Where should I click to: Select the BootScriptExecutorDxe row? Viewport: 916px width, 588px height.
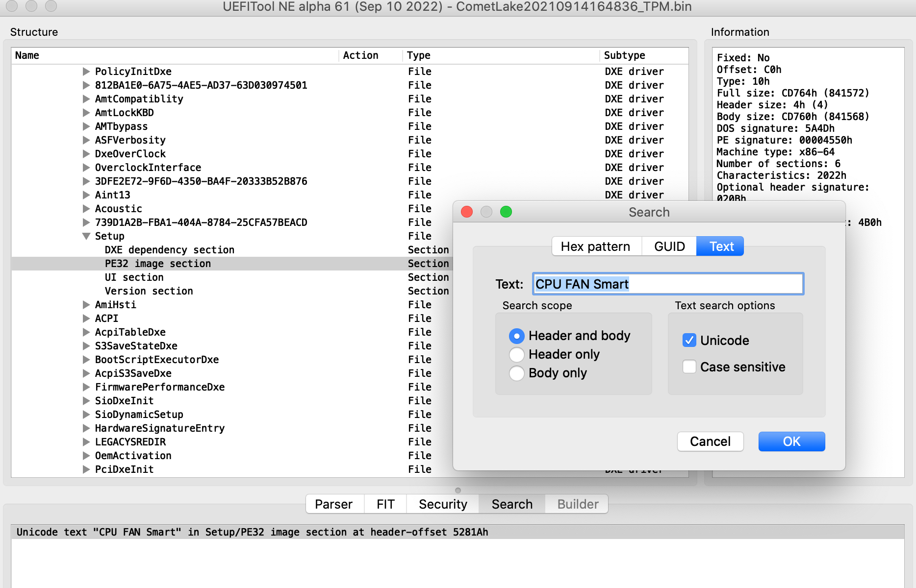232,360
